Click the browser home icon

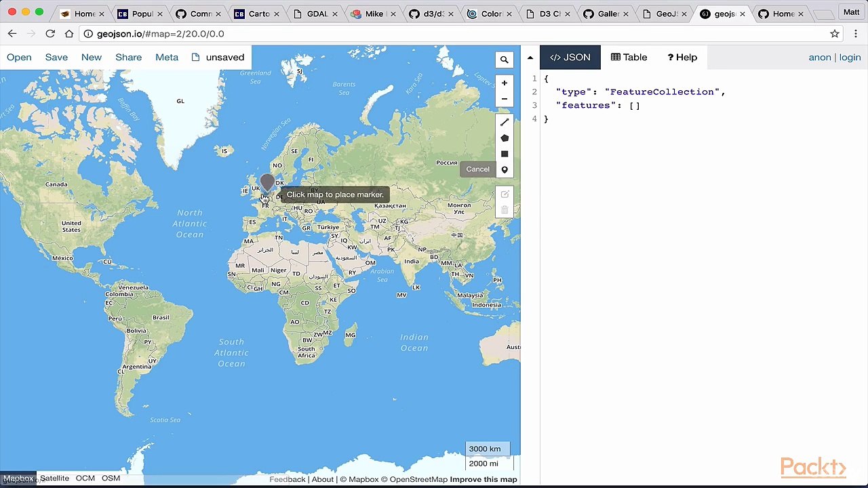(69, 33)
